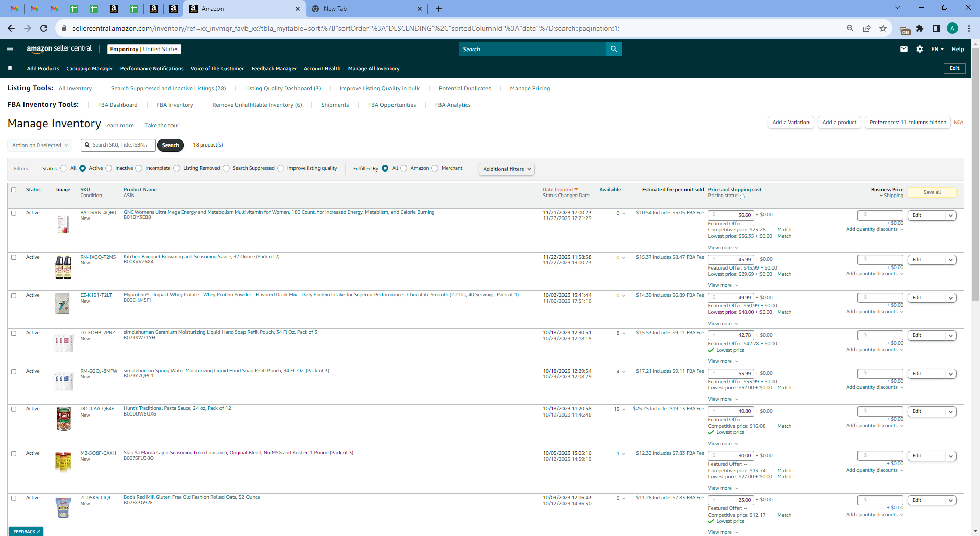Open Preferences: 11 columns hidden

pos(908,123)
